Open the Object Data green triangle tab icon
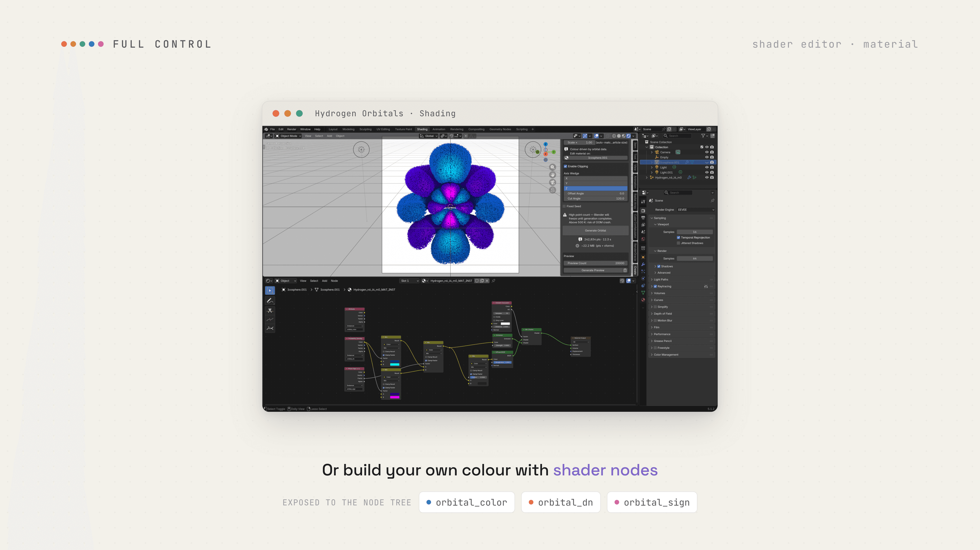This screenshot has height=550, width=980. pyautogui.click(x=643, y=293)
